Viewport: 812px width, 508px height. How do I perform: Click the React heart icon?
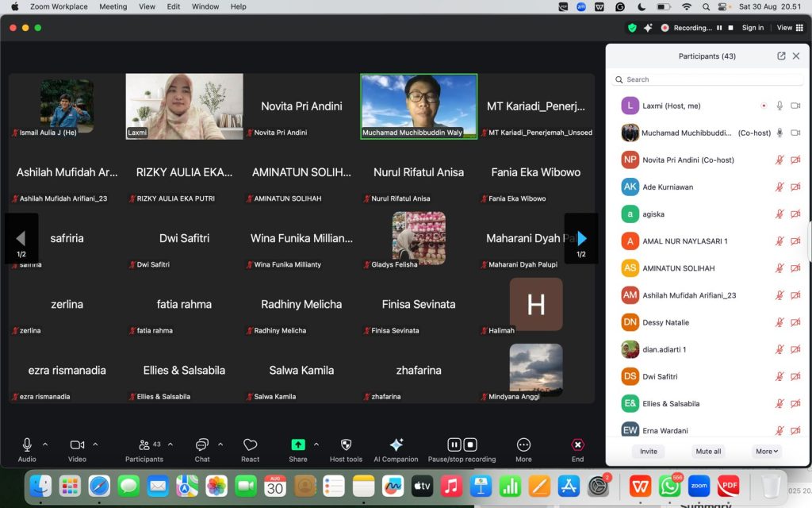tap(251, 445)
